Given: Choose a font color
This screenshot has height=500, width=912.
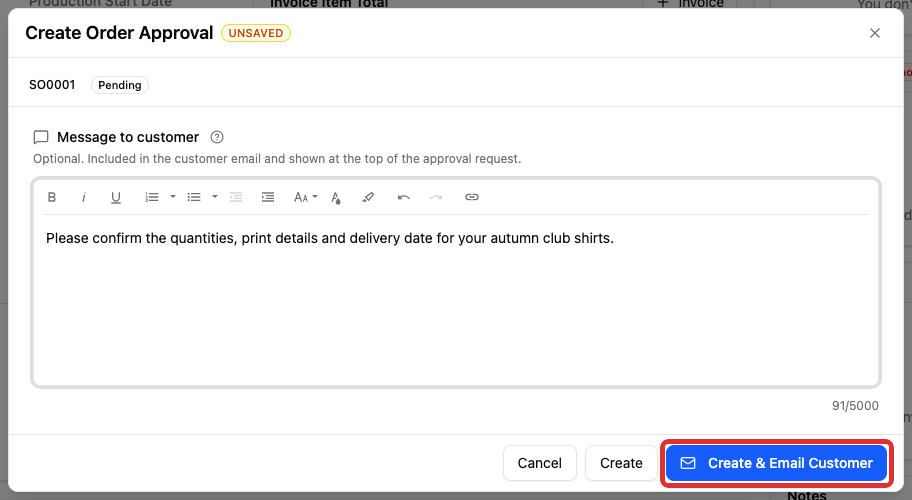Looking at the screenshot, I should [x=336, y=197].
